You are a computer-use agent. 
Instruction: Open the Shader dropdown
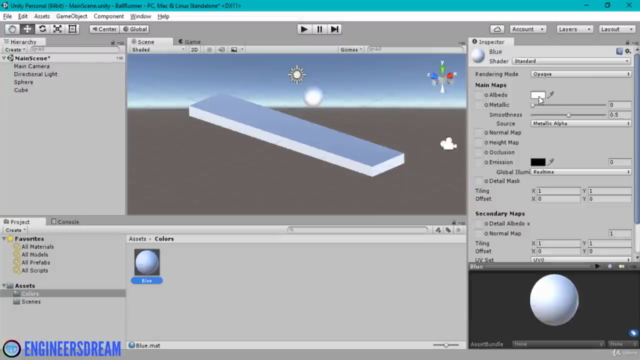coord(571,61)
